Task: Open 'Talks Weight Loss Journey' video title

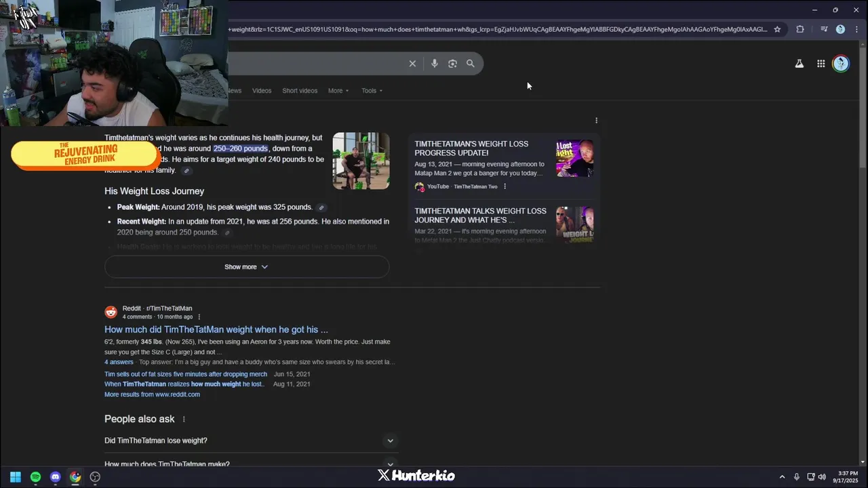Action: [480, 216]
